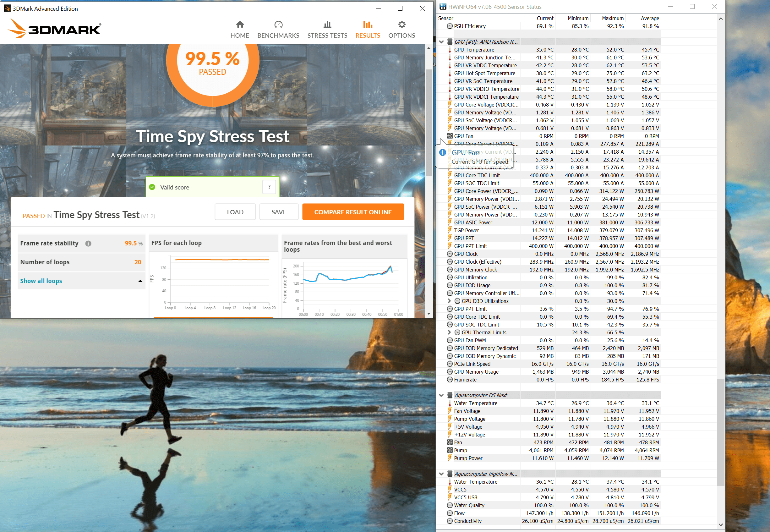Viewport: 770px width, 532px height.
Task: Click the LOAD button
Action: point(235,212)
